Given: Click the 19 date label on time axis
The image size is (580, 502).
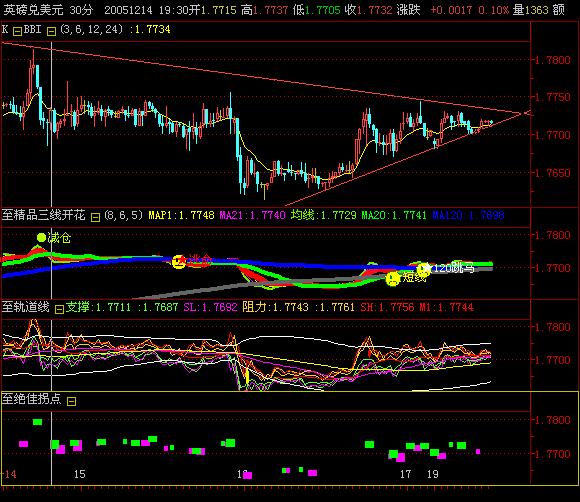Looking at the screenshot, I should (433, 474).
